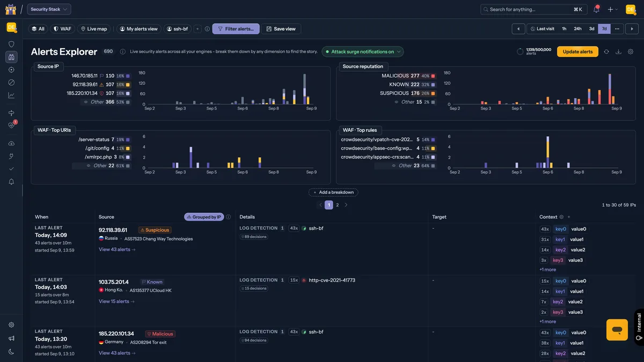The height and width of the screenshot is (362, 644).
Task: Click the download export alerts icon
Action: [618, 51]
